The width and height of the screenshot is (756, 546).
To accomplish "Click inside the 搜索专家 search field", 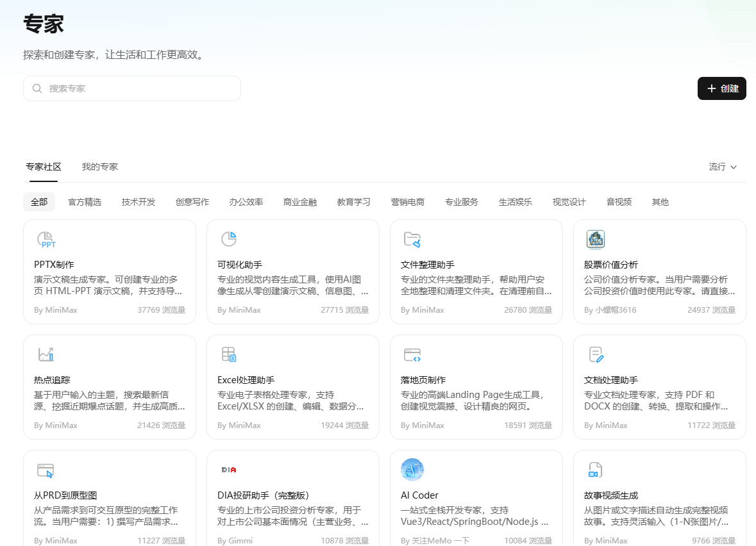I will 128,88.
